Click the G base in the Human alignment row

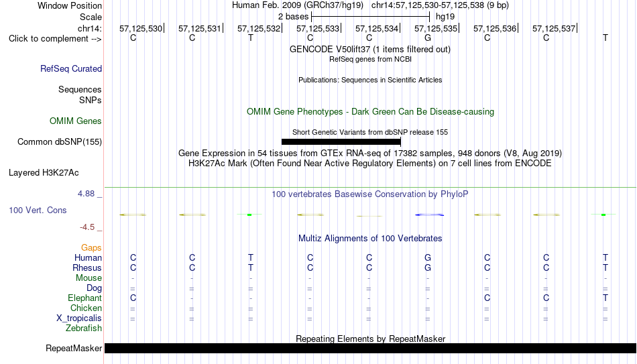(428, 258)
